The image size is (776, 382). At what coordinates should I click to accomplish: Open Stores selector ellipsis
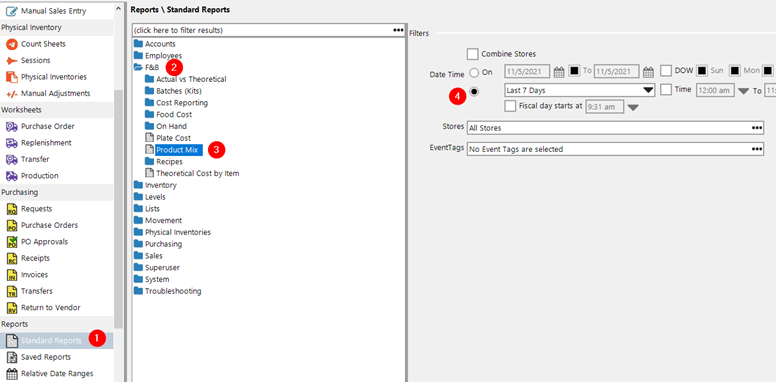coord(757,128)
